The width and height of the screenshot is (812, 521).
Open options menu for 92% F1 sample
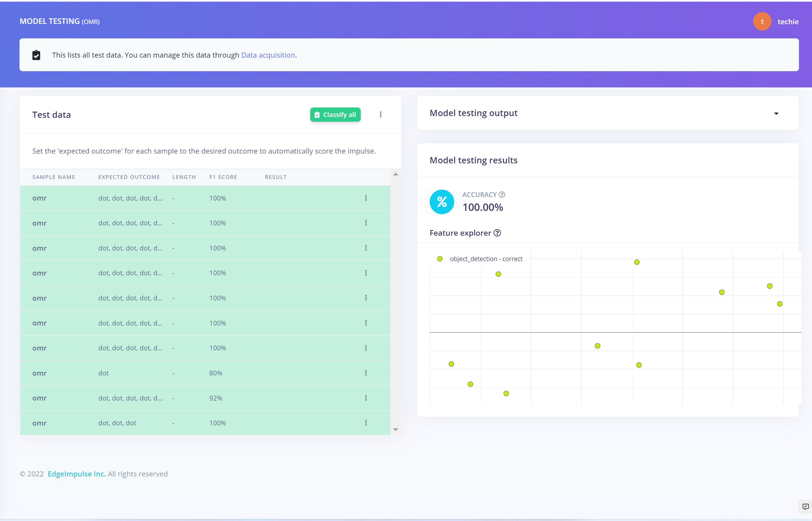click(366, 398)
